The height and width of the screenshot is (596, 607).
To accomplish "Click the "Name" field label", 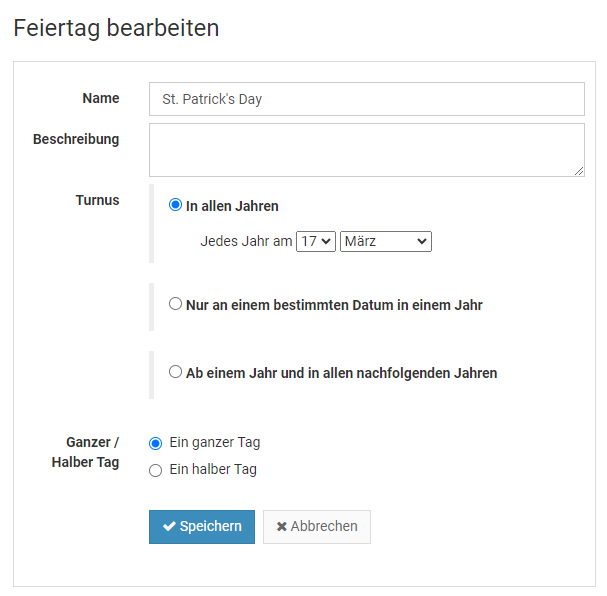I will click(x=101, y=98).
